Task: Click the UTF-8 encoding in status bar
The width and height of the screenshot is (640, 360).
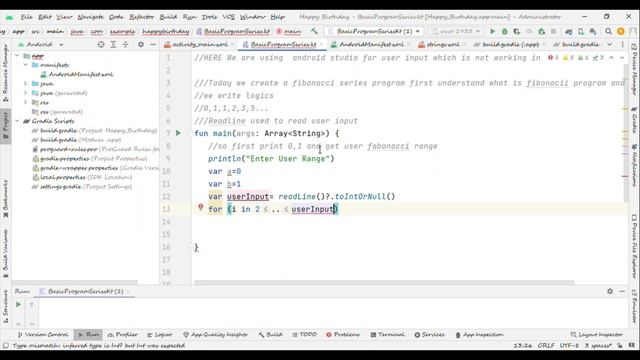Action: [569, 345]
